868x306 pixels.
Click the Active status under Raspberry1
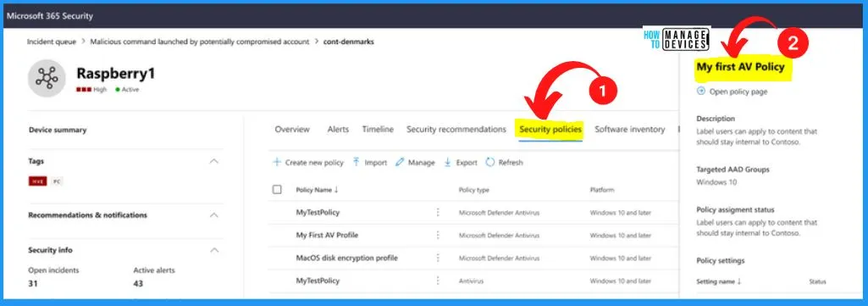pos(127,89)
